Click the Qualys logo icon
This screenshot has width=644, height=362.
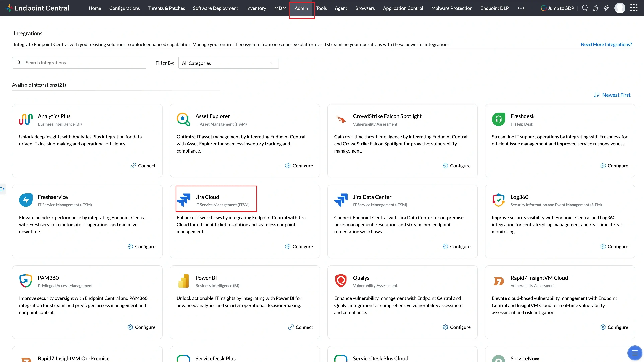point(341,281)
